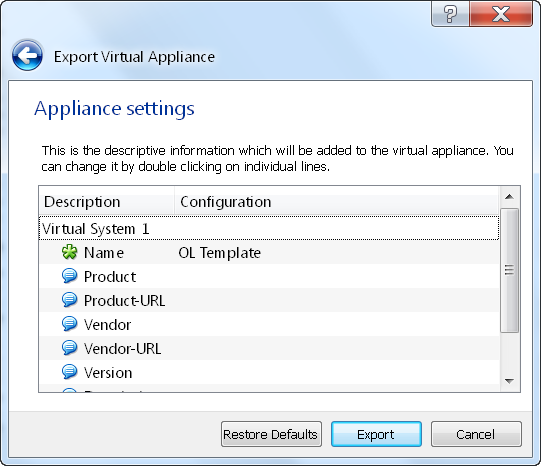This screenshot has width=541, height=466.
Task: Click the Restore Defaults button
Action: pos(271,434)
